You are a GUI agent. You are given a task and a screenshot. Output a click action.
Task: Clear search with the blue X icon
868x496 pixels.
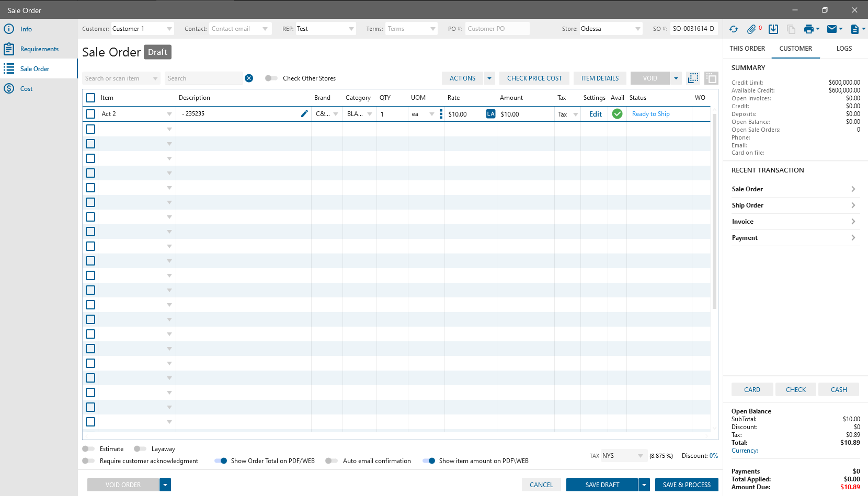(249, 78)
